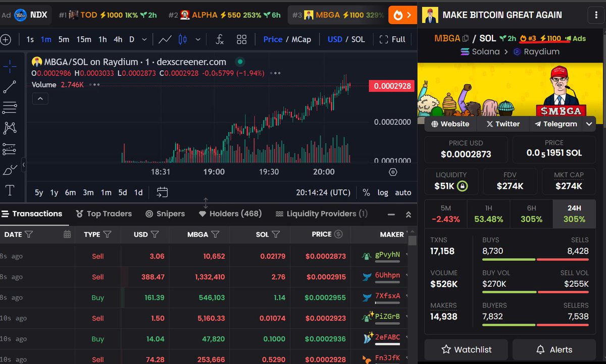Open price Alerts for MBGA
The image size is (606, 364).
point(554,349)
